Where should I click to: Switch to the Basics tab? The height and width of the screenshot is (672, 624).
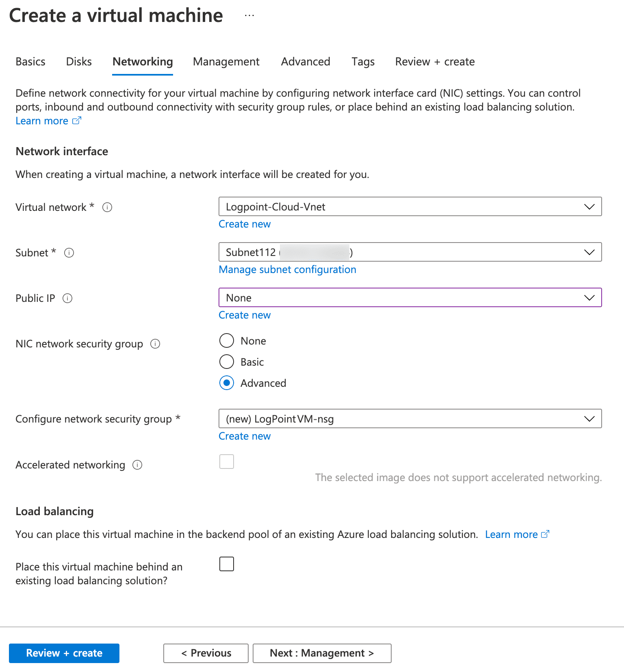[x=30, y=62]
